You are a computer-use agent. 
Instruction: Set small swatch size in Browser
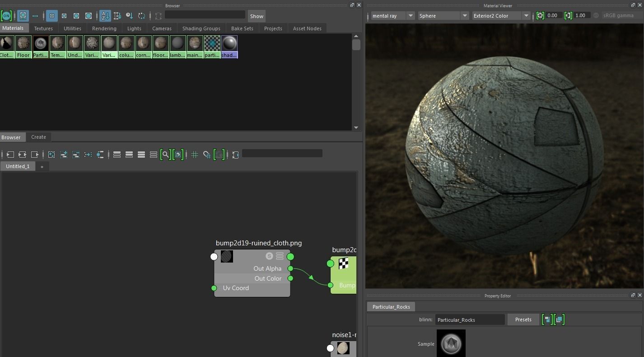pos(52,16)
